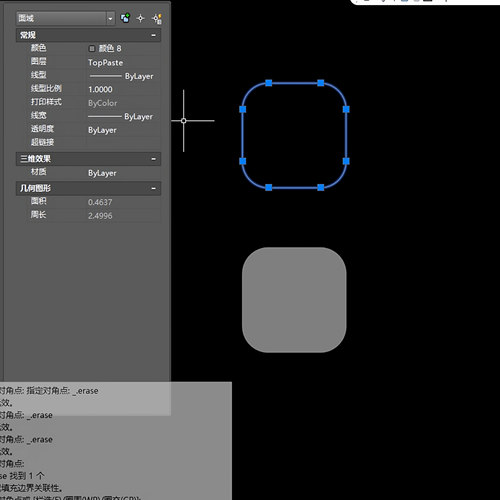The image size is (500, 500).
Task: Collapse the 常规 section
Action: [153, 35]
